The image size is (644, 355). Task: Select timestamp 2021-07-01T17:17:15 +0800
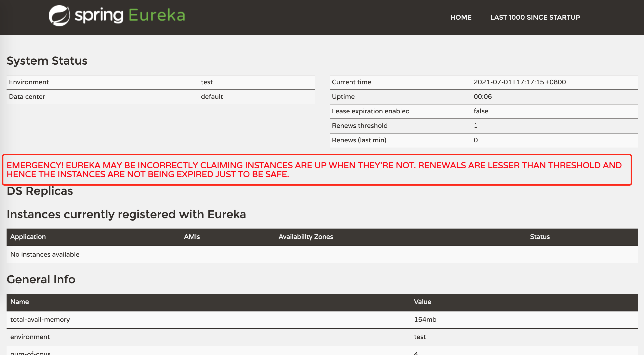[519, 82]
